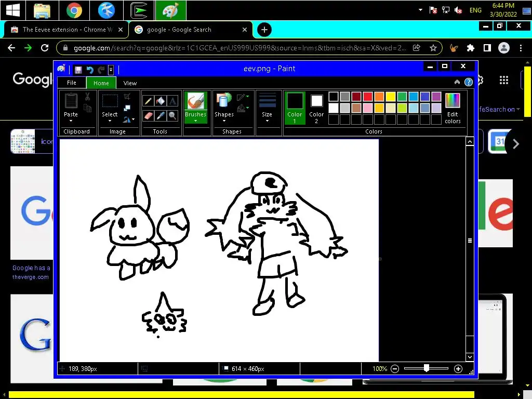The image size is (532, 399).
Task: Click the Resize icon in Image group
Action: (127, 108)
